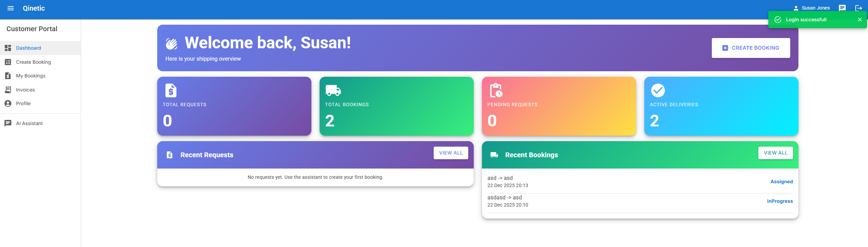Click the Active Deliveries label
The image size is (868, 247).
coord(674,104)
